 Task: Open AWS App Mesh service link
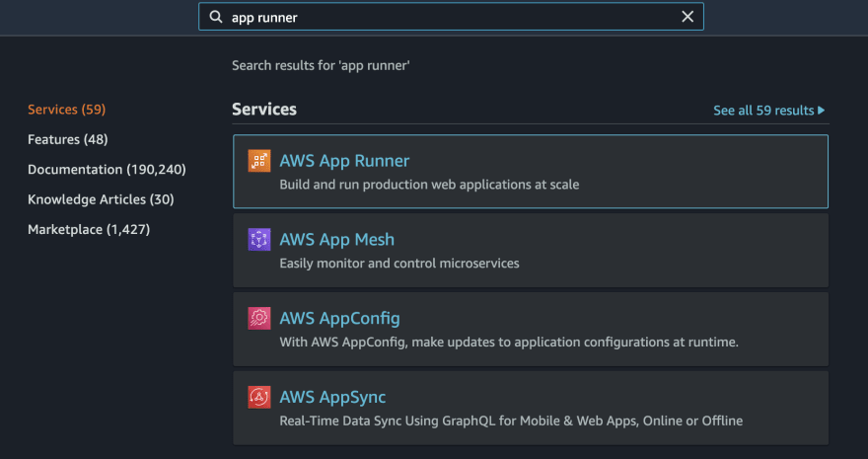337,240
